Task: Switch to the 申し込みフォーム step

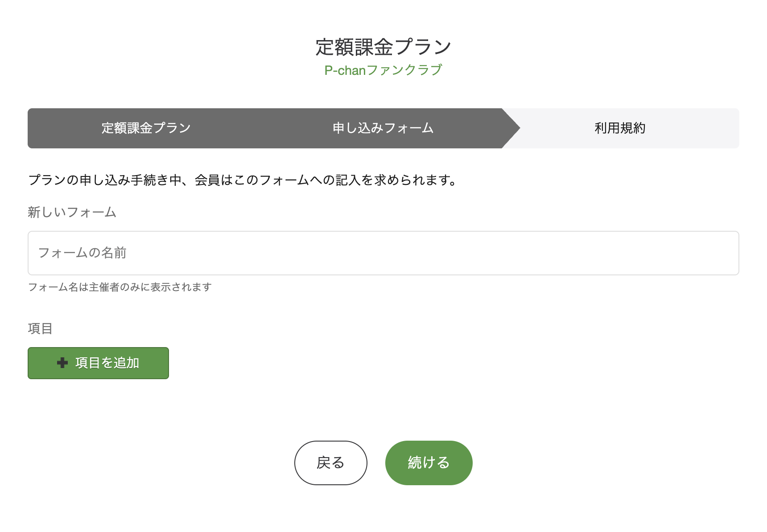Action: coord(383,128)
